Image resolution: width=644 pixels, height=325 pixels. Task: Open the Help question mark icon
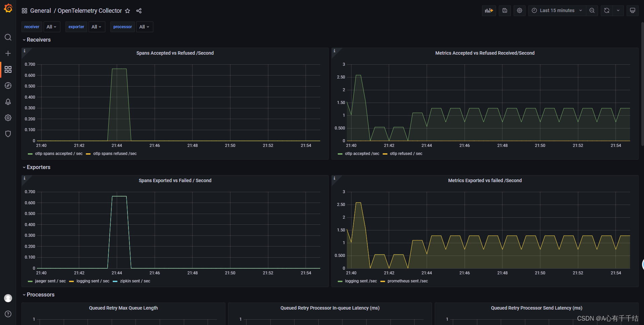(8, 314)
